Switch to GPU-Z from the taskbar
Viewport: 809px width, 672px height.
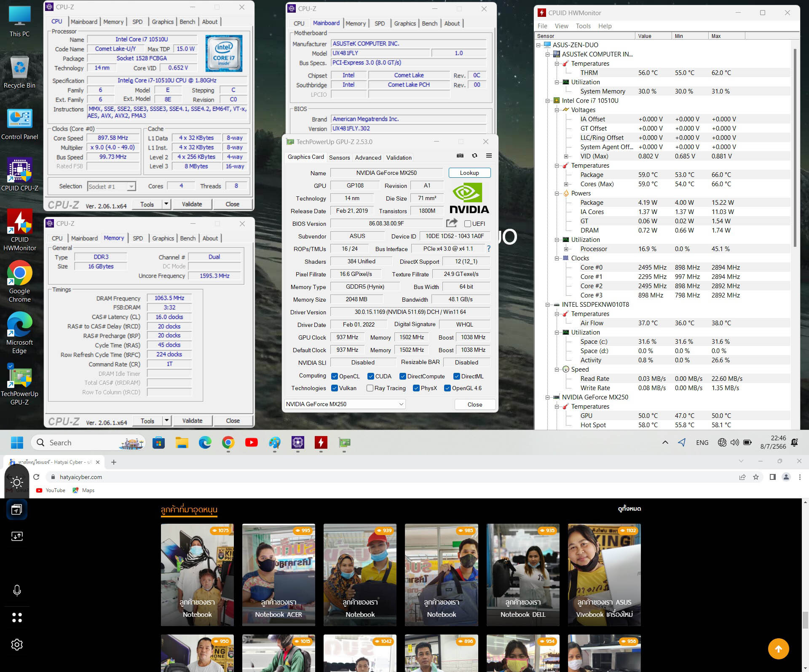pyautogui.click(x=344, y=442)
